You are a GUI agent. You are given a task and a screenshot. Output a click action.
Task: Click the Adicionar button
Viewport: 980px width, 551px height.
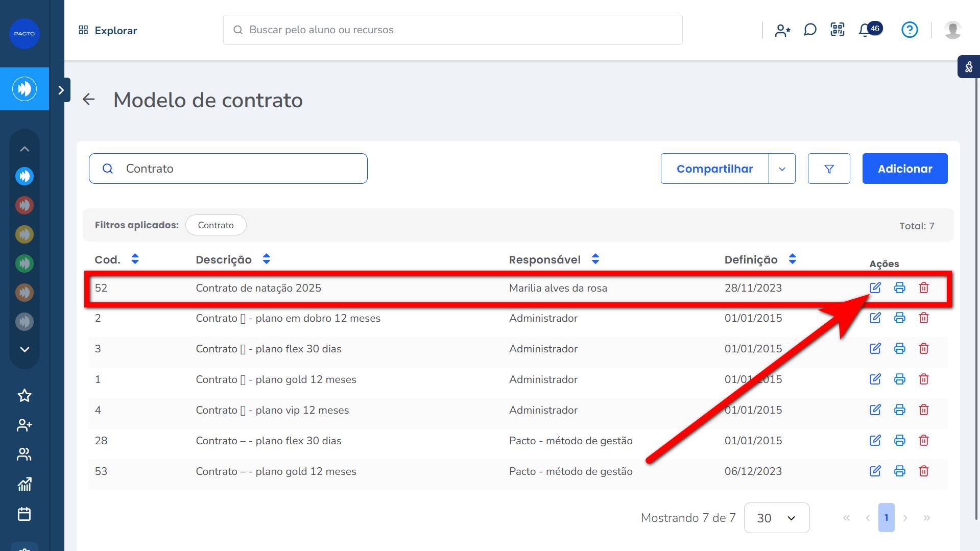pos(904,169)
